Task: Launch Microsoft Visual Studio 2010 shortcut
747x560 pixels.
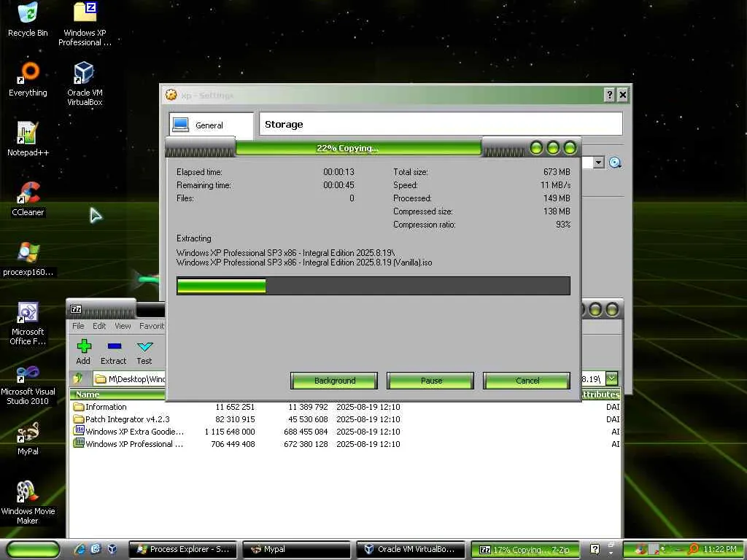Action: click(28, 384)
